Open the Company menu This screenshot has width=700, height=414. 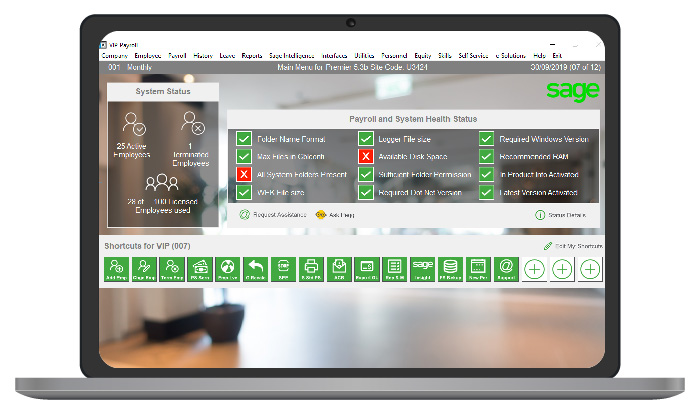[x=114, y=56]
